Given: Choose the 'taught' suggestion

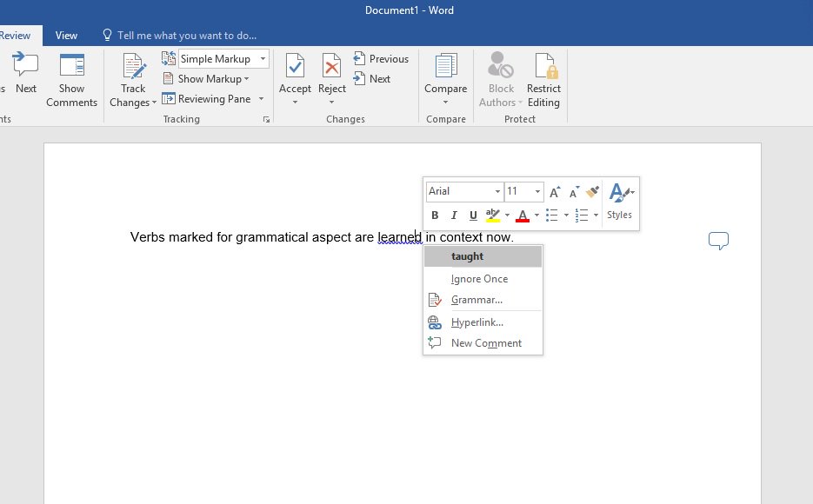Looking at the screenshot, I should click(x=483, y=256).
